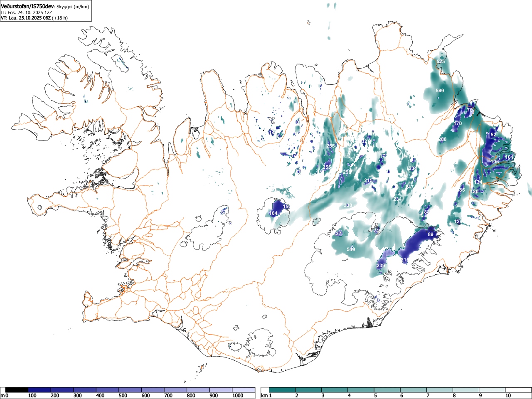
Task: Pick the blue swatch between 500 and 600
Action: [x=130, y=390]
